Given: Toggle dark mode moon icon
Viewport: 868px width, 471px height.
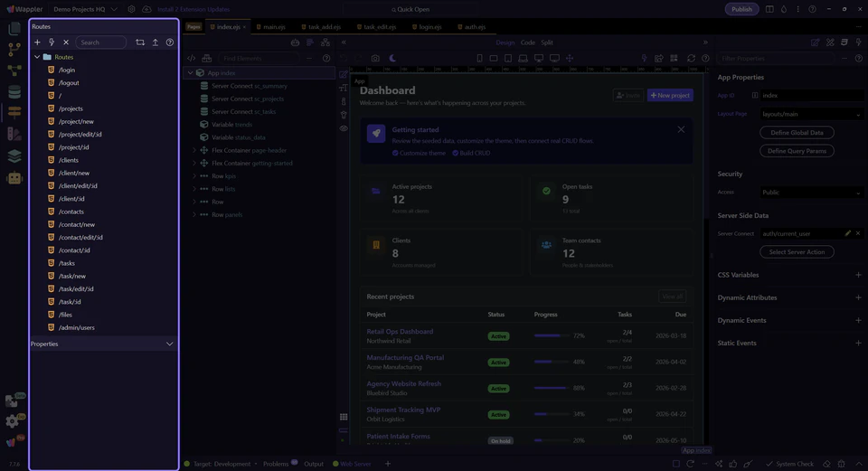Looking at the screenshot, I should click(392, 58).
